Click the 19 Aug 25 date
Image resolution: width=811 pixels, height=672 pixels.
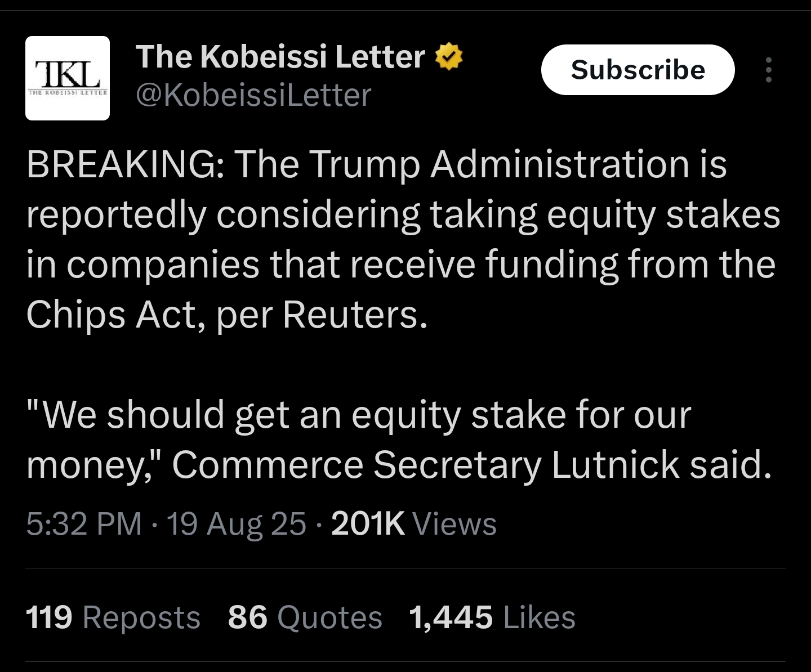237,524
